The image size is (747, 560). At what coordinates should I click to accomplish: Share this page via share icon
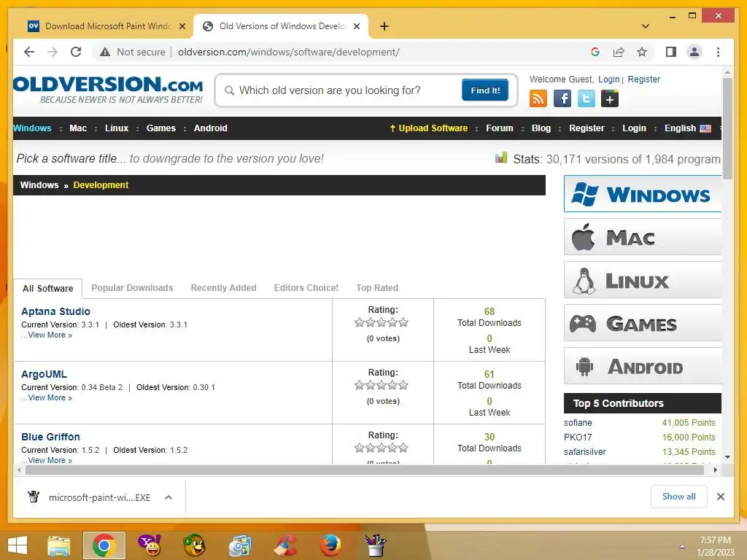619,52
